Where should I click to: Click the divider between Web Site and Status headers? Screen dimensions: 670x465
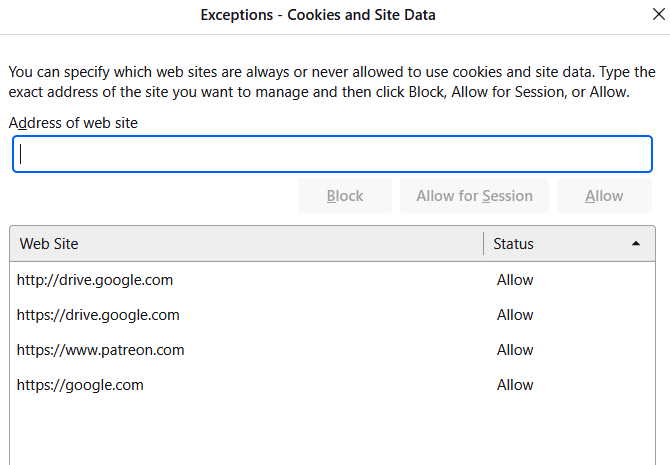pyautogui.click(x=484, y=244)
